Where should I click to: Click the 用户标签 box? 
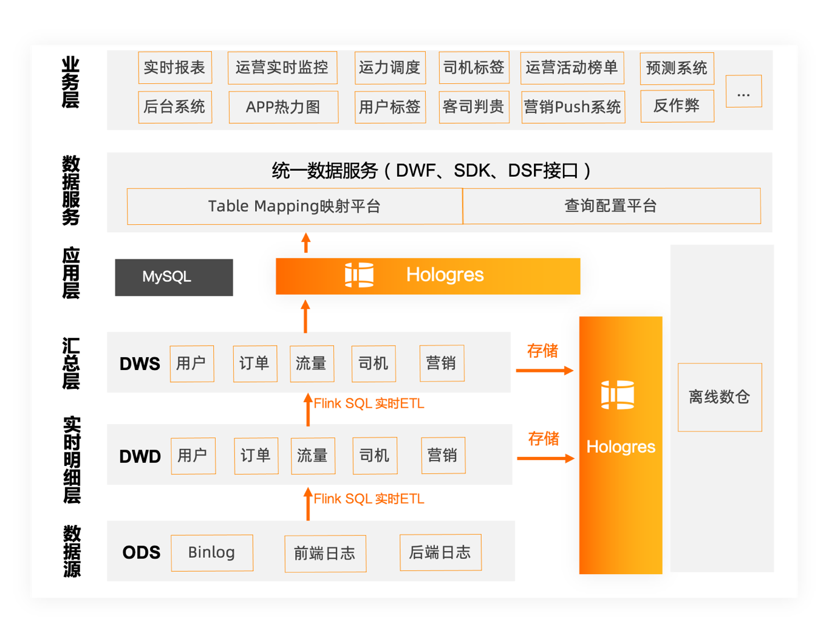tap(390, 107)
